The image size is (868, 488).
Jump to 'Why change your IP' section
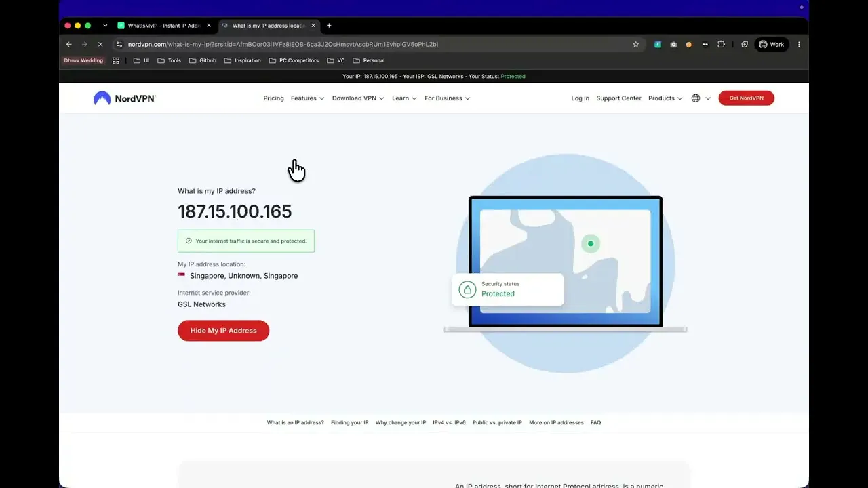pyautogui.click(x=401, y=423)
